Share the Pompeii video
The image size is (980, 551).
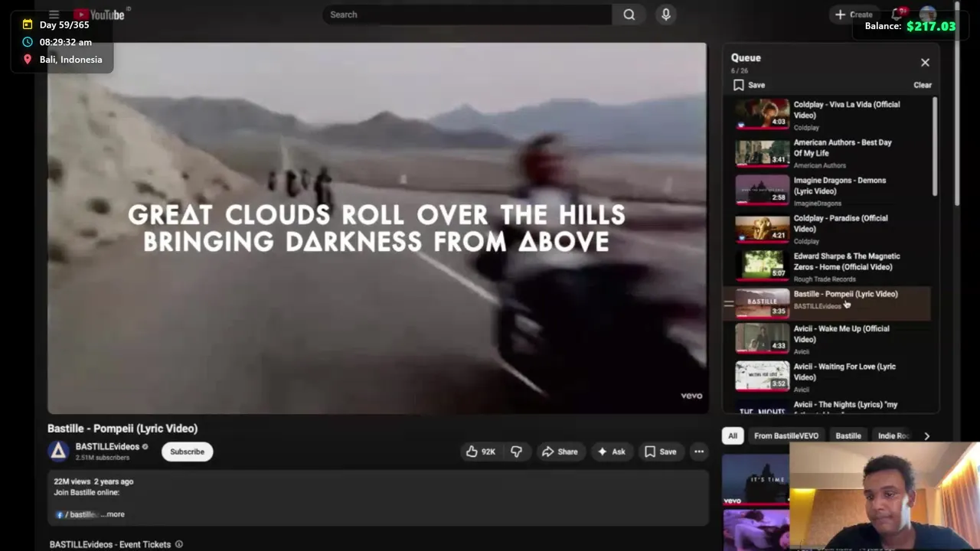click(560, 452)
